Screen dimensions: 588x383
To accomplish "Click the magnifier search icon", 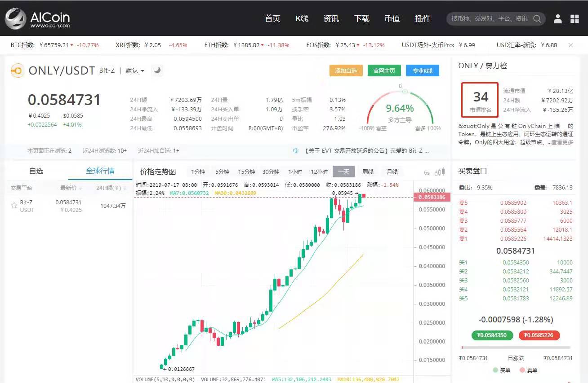I will click(537, 19).
